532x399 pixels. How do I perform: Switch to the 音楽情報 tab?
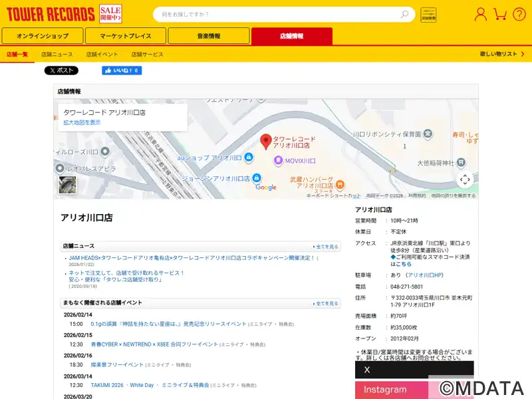(209, 36)
